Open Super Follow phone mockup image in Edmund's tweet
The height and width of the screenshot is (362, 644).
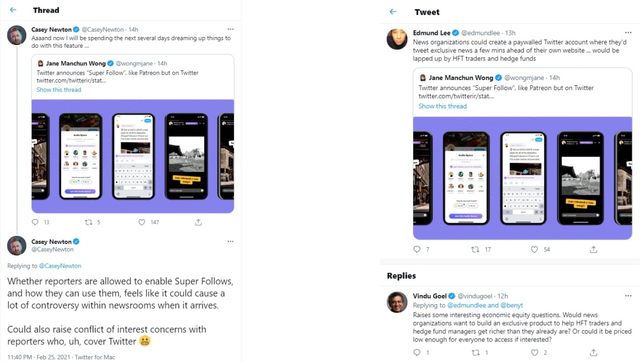click(x=522, y=178)
